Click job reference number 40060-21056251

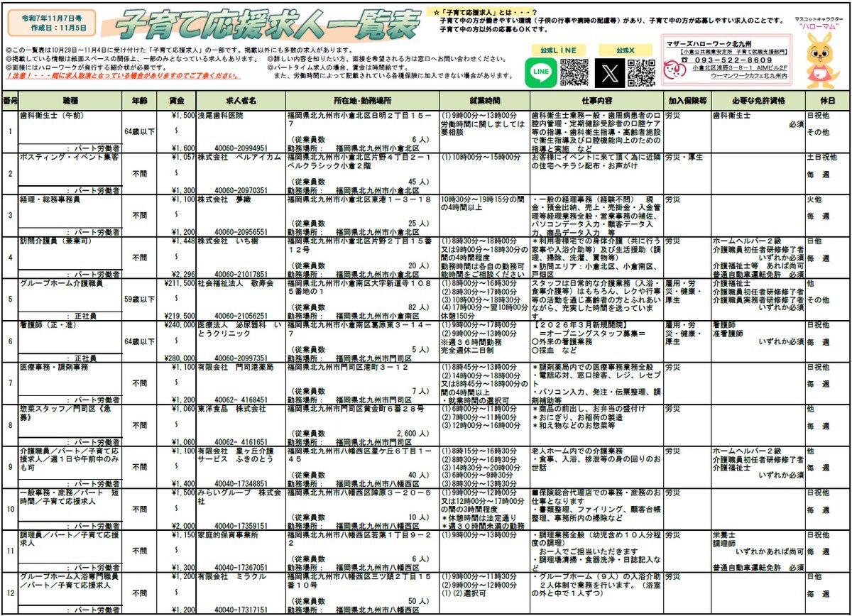241,316
